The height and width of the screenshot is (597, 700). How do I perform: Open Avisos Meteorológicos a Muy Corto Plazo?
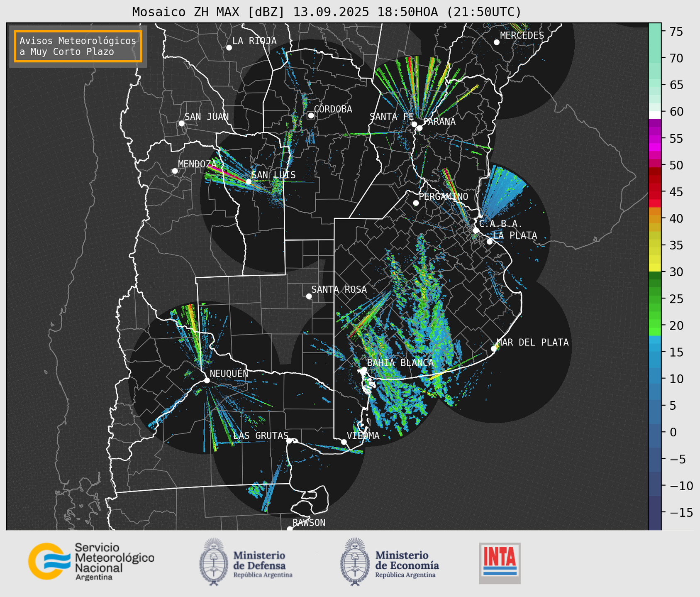[78, 46]
